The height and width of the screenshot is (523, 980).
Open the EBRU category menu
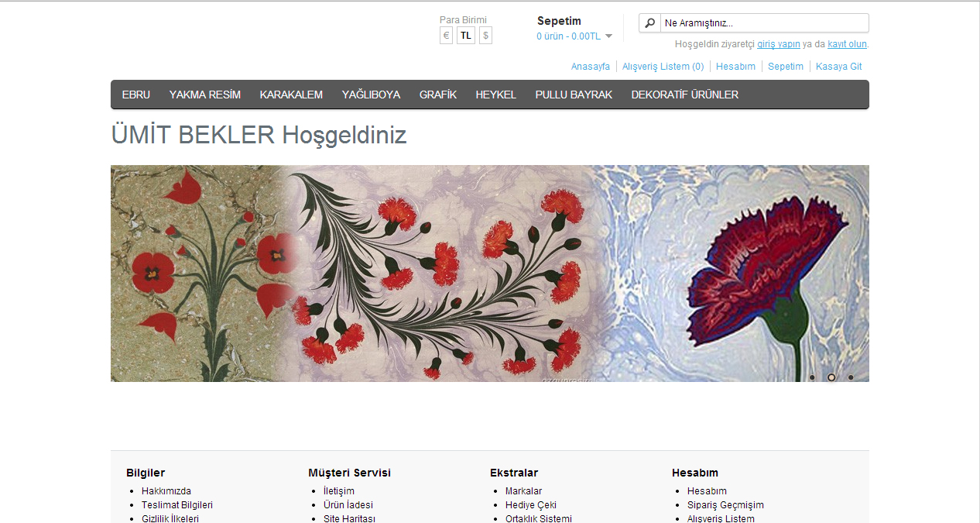[x=136, y=95]
